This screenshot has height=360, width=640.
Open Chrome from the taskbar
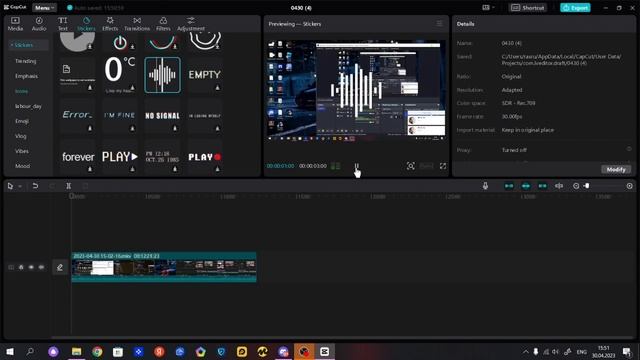tap(97, 351)
